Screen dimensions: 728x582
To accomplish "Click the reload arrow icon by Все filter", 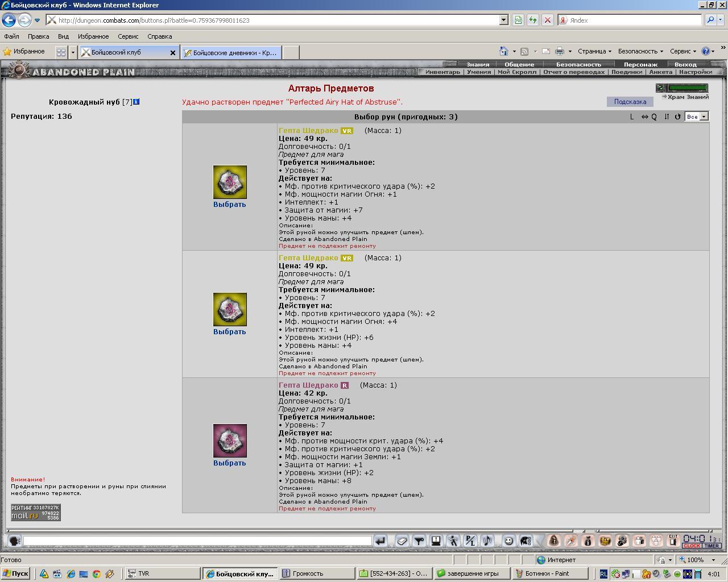I will (x=677, y=117).
